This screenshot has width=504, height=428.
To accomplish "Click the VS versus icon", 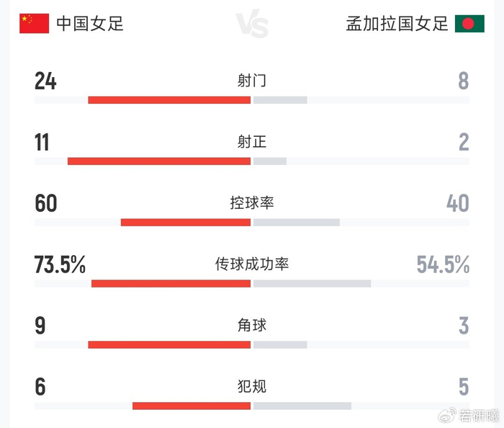I will pyautogui.click(x=252, y=25).
